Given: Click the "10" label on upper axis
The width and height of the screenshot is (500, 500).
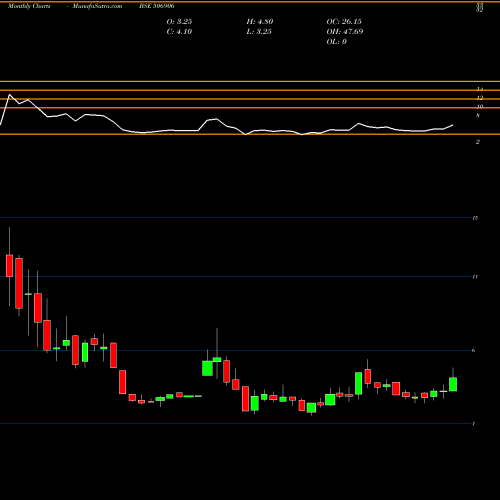Looking at the screenshot, I should [x=480, y=107].
